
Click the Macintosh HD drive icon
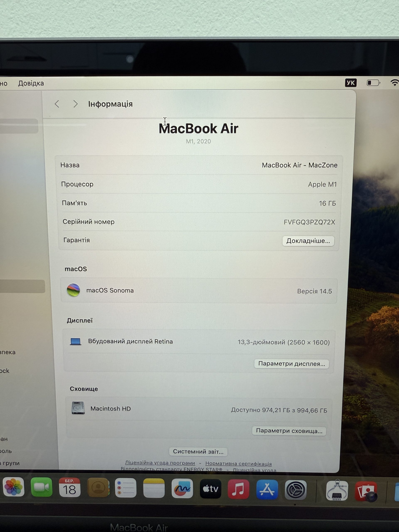click(x=78, y=408)
